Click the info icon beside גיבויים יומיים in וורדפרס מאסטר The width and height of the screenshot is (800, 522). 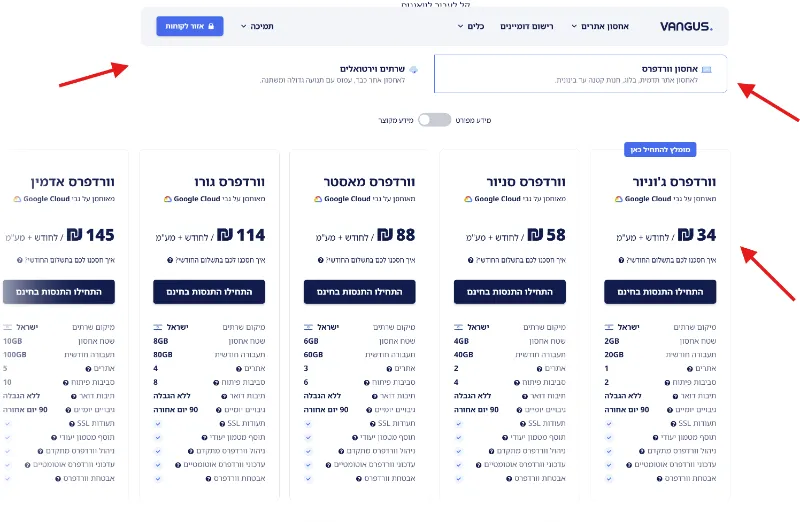(x=369, y=410)
